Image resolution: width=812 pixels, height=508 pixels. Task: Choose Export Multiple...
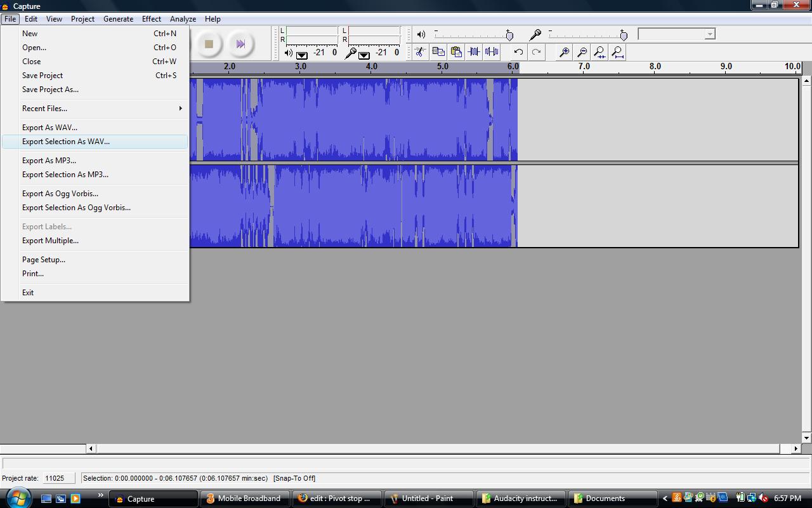pyautogui.click(x=95, y=241)
